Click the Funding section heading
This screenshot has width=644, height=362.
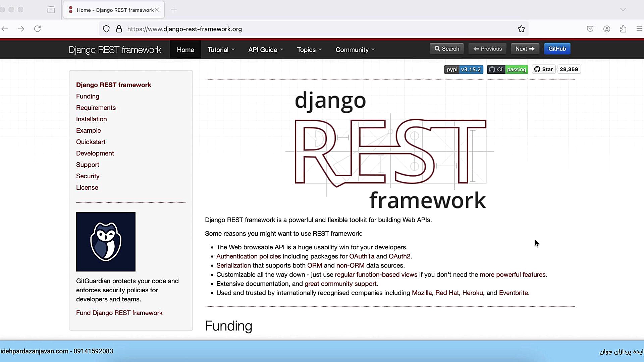pos(228,326)
